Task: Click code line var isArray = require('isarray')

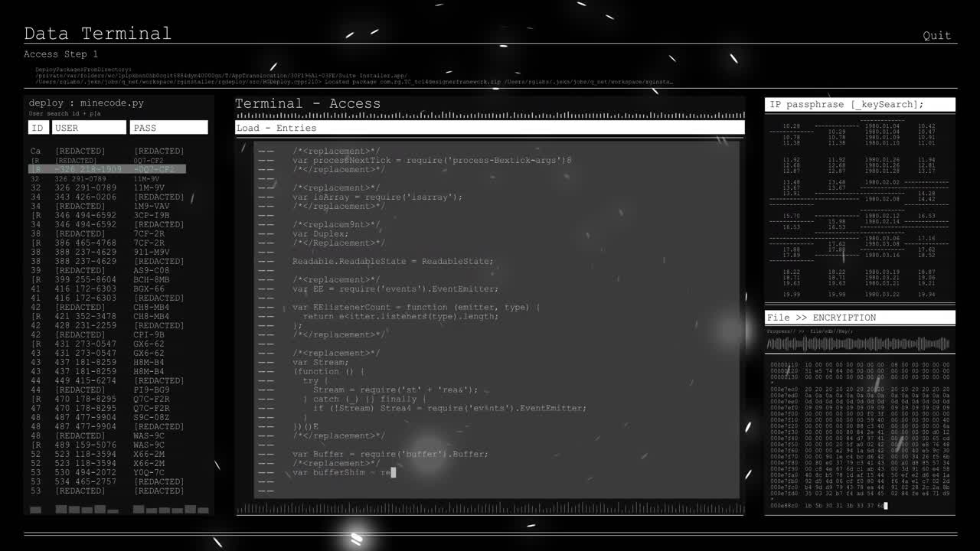Action: [377, 197]
